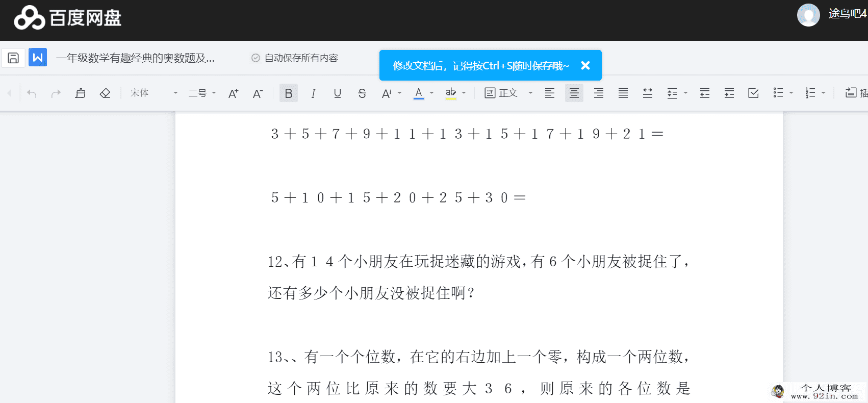Clear formatting with eraser icon
The height and width of the screenshot is (403, 868).
105,93
